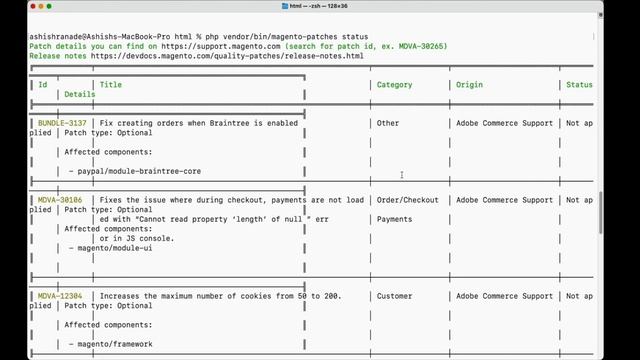Viewport: 640px width, 360px height.
Task: Click the 'Payments' category text
Action: pyautogui.click(x=394, y=219)
